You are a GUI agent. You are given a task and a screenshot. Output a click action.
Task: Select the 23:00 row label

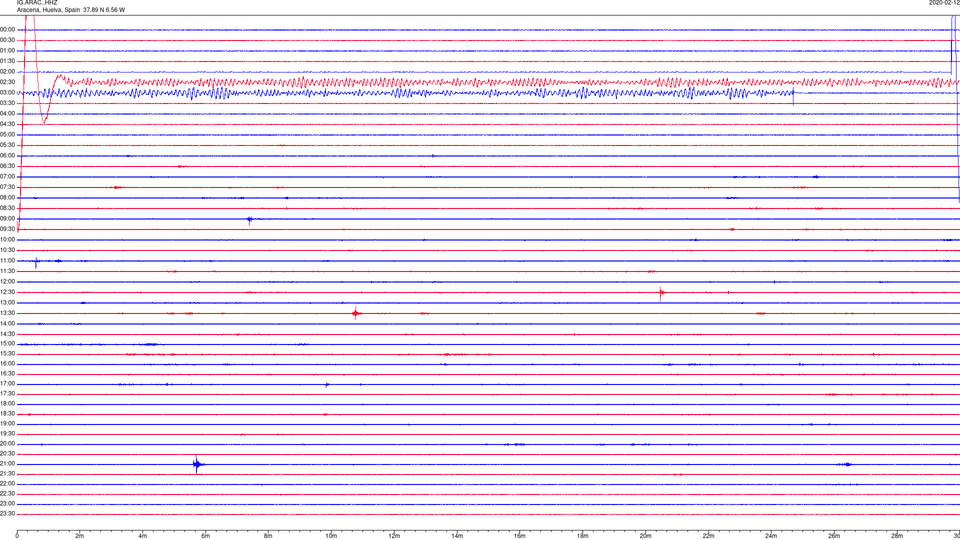[x=7, y=504]
